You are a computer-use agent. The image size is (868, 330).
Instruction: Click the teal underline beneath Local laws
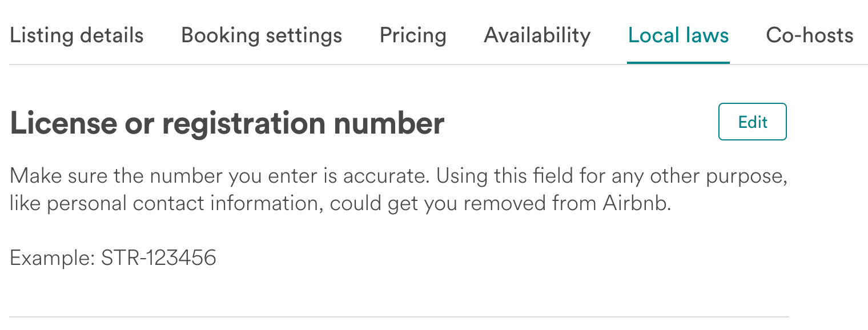coord(678,62)
